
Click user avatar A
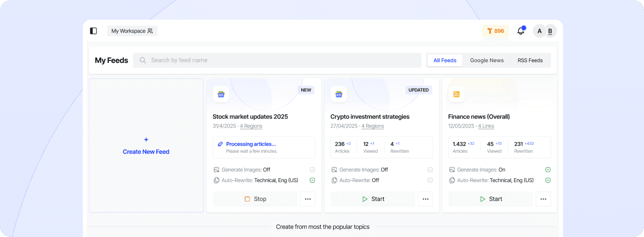pyautogui.click(x=539, y=31)
